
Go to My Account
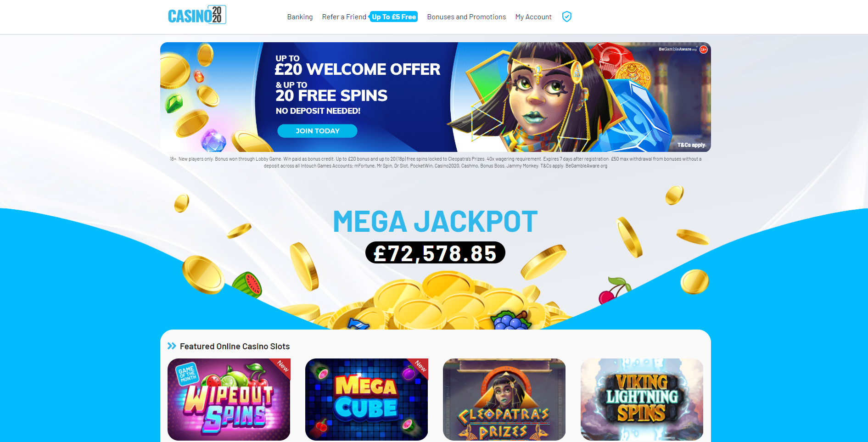tap(533, 17)
